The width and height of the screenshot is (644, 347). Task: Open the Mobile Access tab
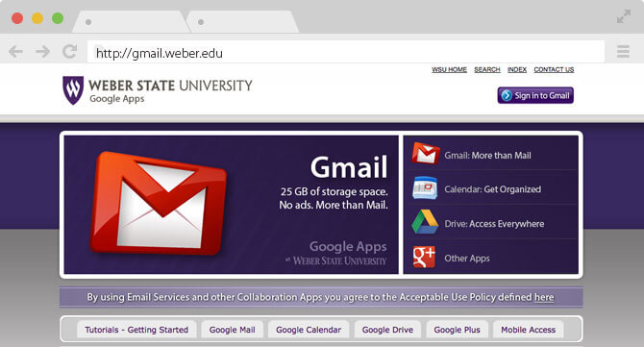click(x=529, y=330)
